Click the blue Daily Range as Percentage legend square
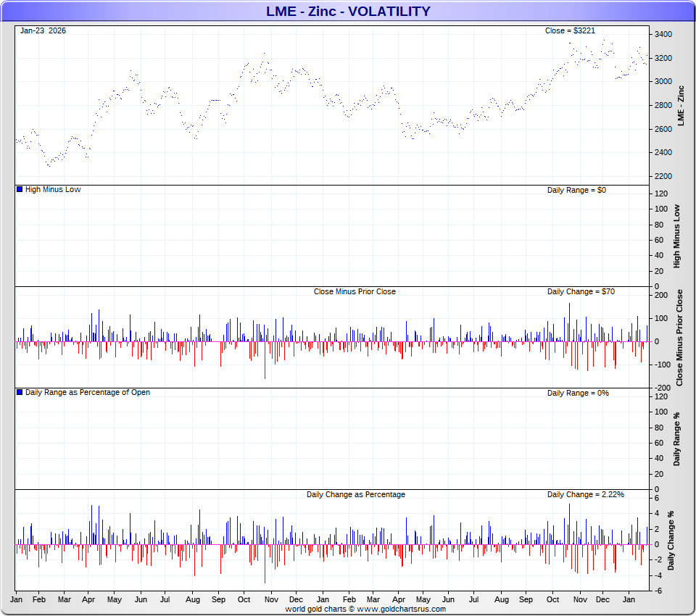 (20, 392)
